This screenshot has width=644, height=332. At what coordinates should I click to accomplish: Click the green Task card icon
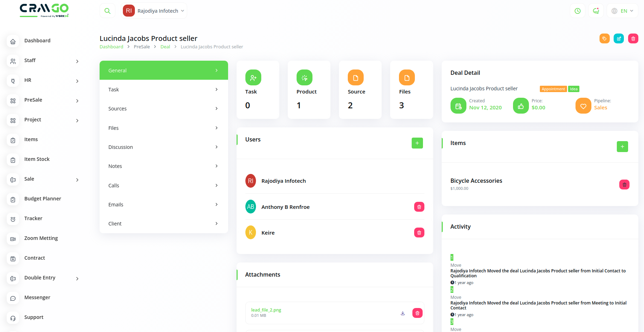click(253, 78)
